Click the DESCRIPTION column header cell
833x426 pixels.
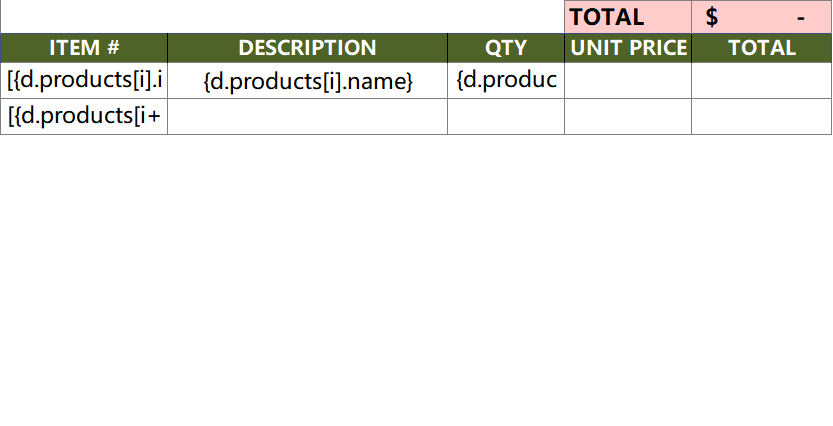tap(307, 48)
